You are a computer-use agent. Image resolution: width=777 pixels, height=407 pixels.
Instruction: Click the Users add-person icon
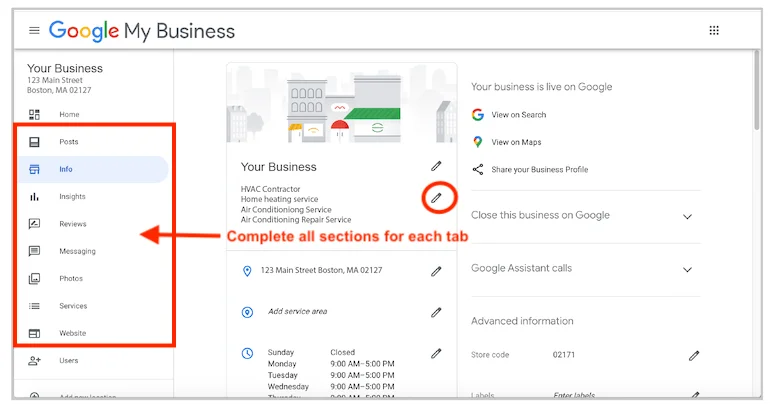(x=34, y=361)
